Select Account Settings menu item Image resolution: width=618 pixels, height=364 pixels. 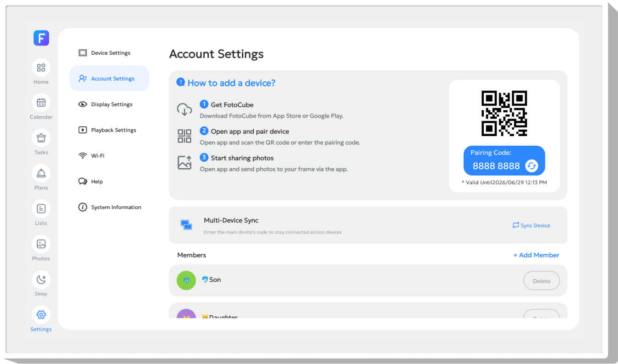109,79
